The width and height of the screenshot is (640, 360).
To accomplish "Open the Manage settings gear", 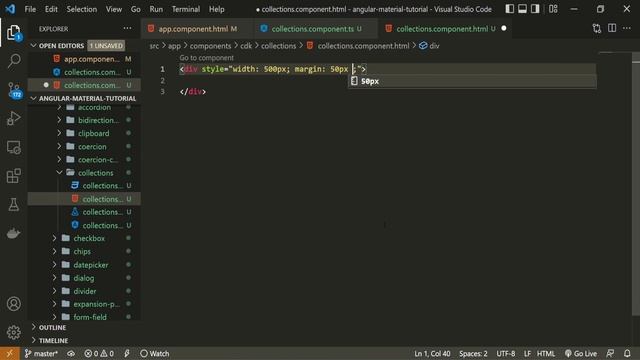I will (x=13, y=332).
